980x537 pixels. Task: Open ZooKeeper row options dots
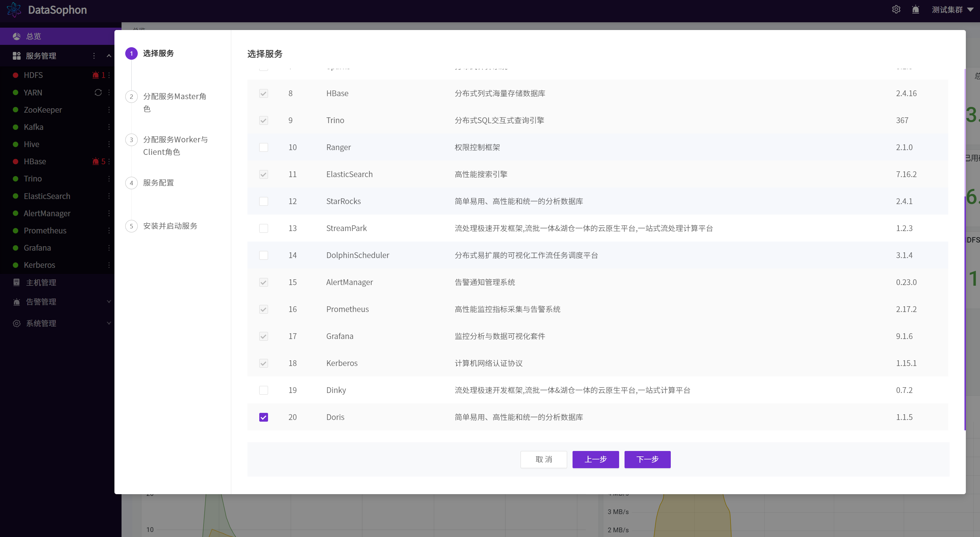109,110
